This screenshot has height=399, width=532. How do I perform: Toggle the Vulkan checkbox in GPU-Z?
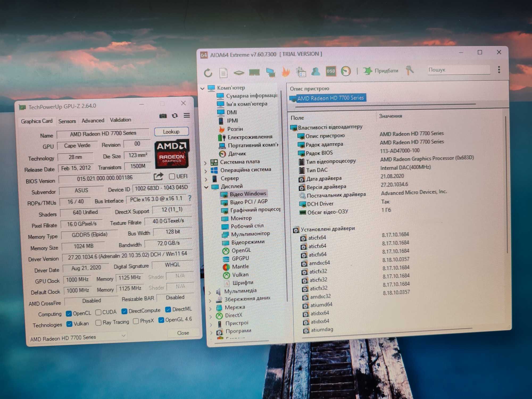[x=69, y=324]
